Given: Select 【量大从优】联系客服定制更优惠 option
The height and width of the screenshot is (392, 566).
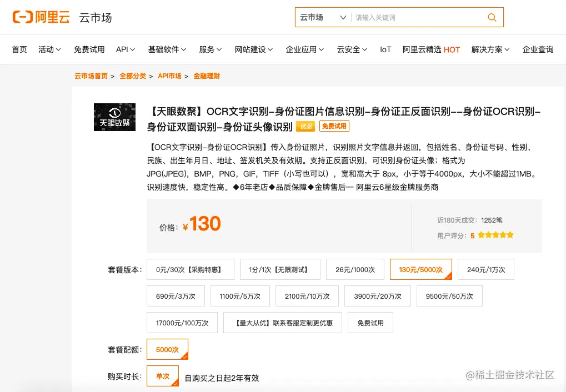Looking at the screenshot, I should 283,323.
